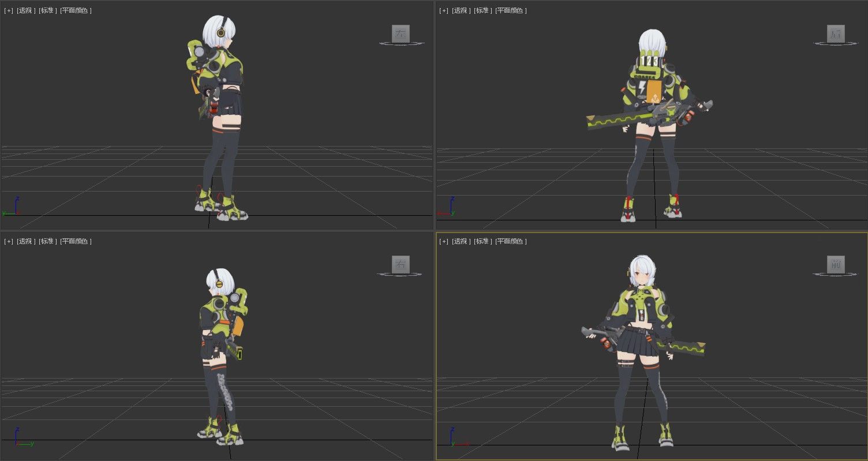Open the 透视 menu in top-left viewport

tap(26, 10)
